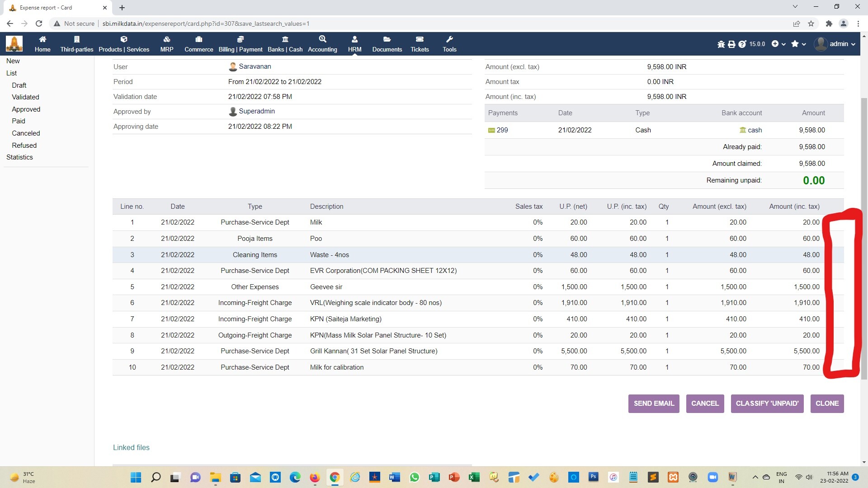Open the Documents module
Image resolution: width=868 pixels, height=488 pixels.
coord(387,44)
